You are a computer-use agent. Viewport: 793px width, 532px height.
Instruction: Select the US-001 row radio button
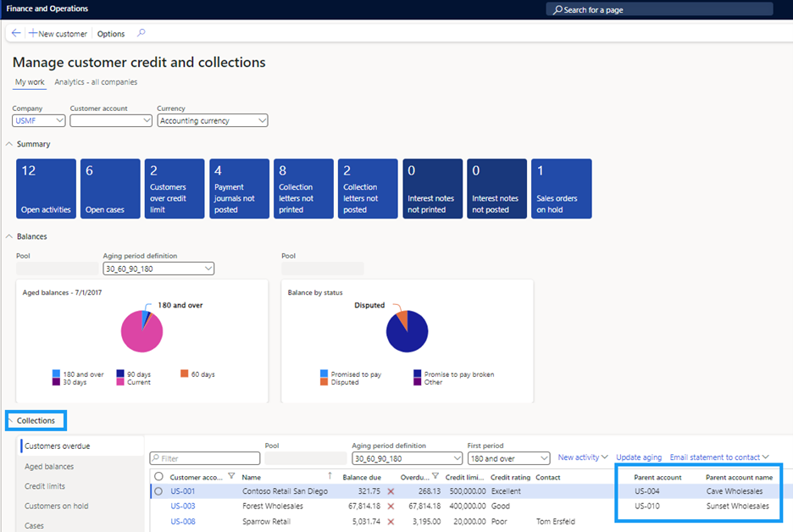pyautogui.click(x=158, y=491)
